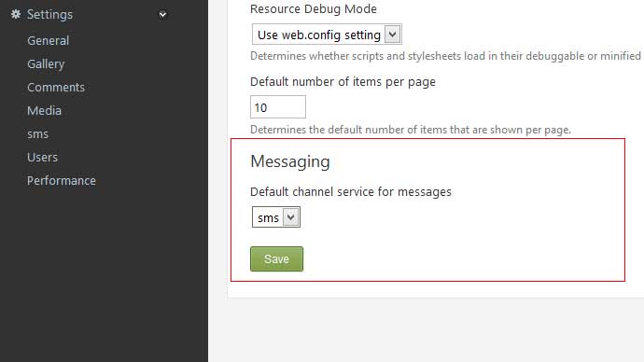The image size is (644, 362).
Task: Click the Settings gear icon
Action: pyautogui.click(x=16, y=14)
